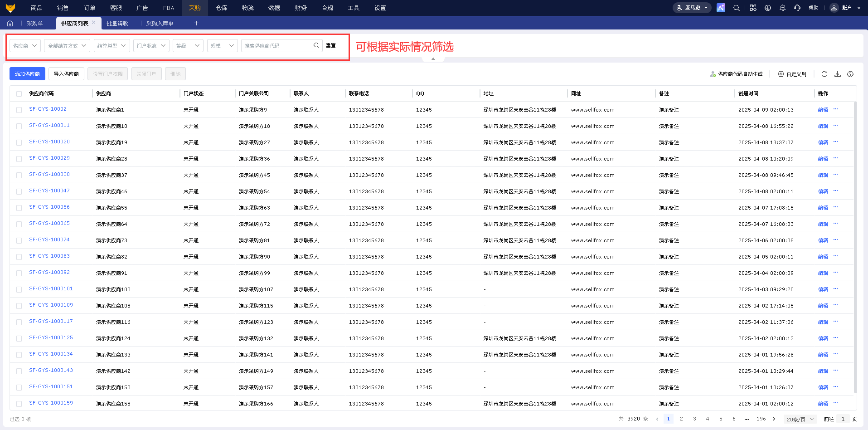
Task: Click the 重置 reset button
Action: [331, 45]
